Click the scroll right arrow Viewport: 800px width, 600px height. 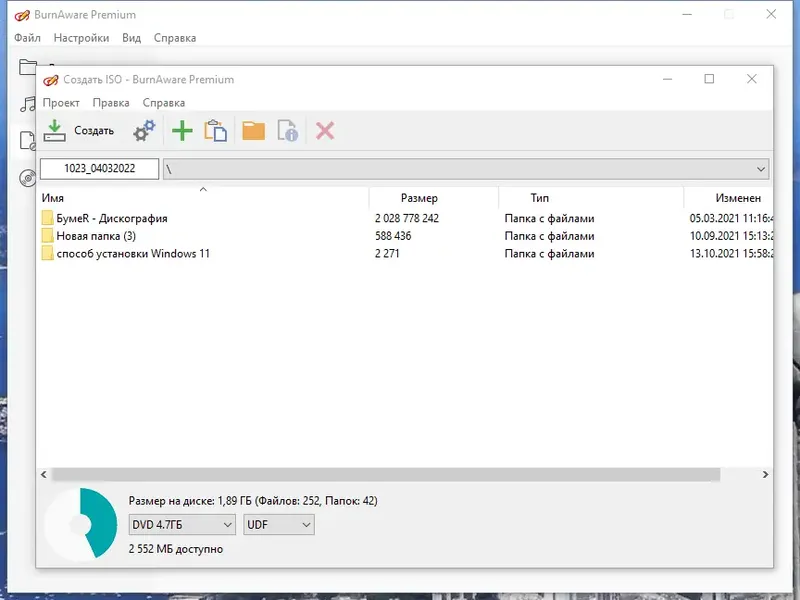click(x=765, y=474)
